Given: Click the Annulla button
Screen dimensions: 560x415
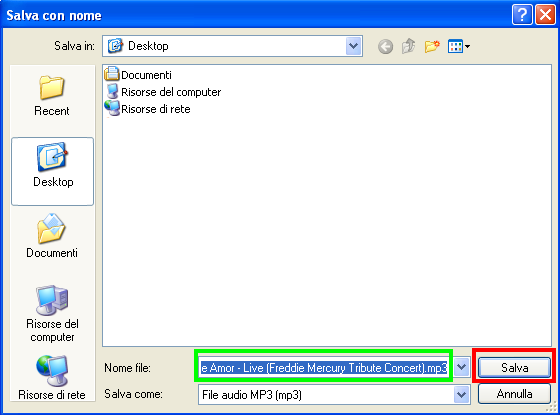Looking at the screenshot, I should [x=514, y=394].
